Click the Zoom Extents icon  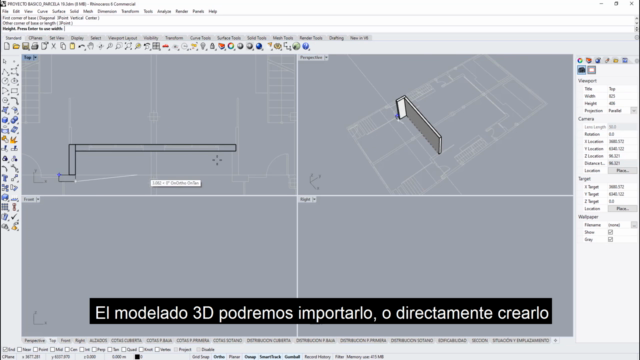(128, 47)
